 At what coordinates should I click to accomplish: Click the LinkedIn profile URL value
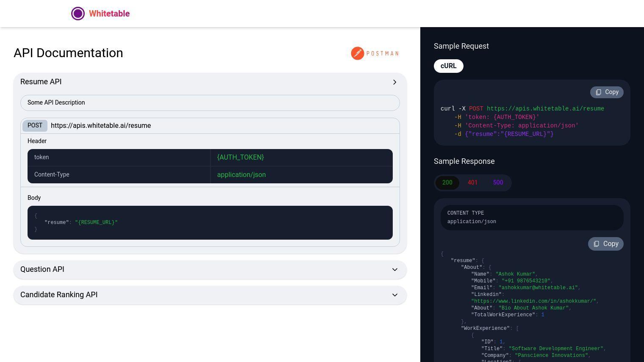[x=534, y=301]
